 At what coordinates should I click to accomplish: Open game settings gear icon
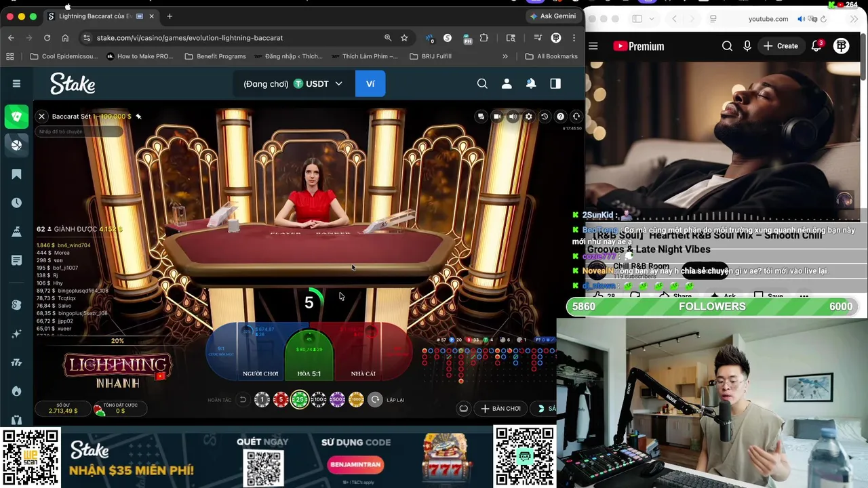point(529,117)
